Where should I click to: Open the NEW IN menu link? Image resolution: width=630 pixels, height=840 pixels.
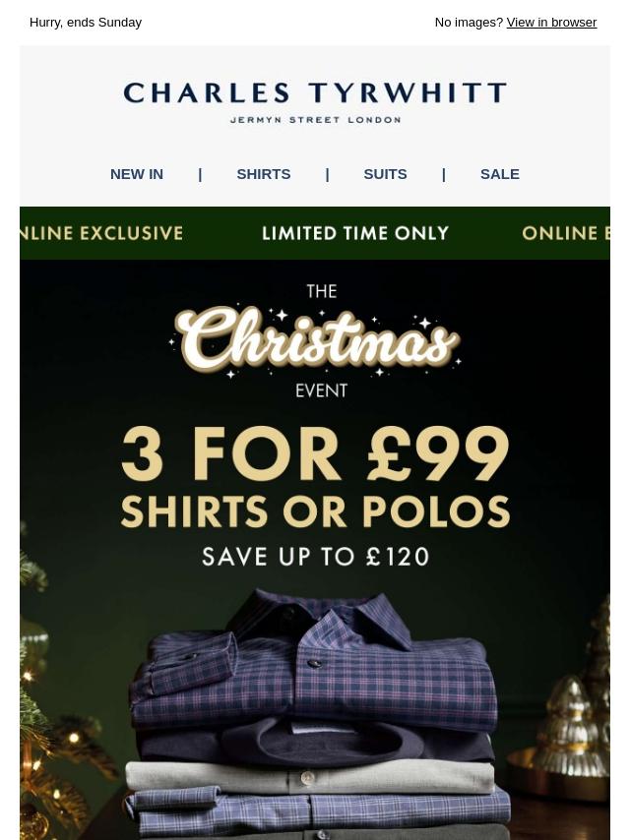137,174
